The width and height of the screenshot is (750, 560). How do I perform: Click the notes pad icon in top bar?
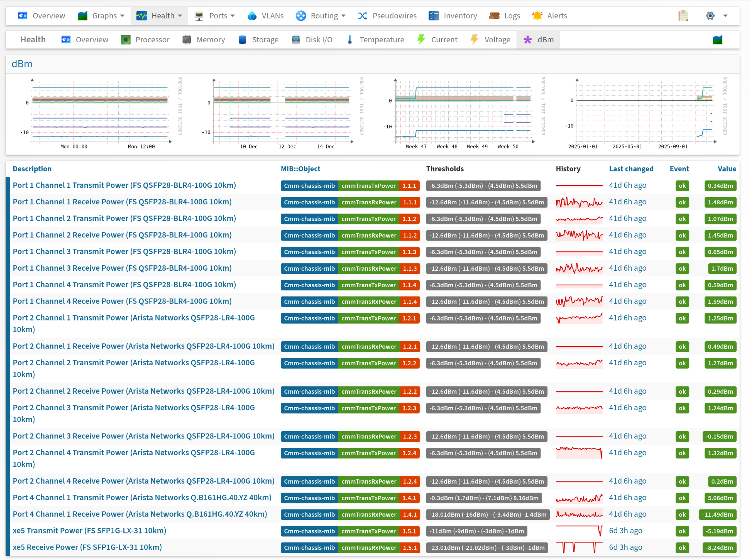click(683, 16)
